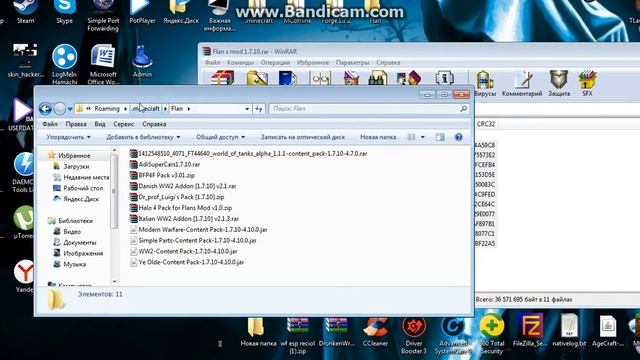Select Halo 4 Pack for Flans Mod file
This screenshot has width=640, height=360.
point(180,208)
